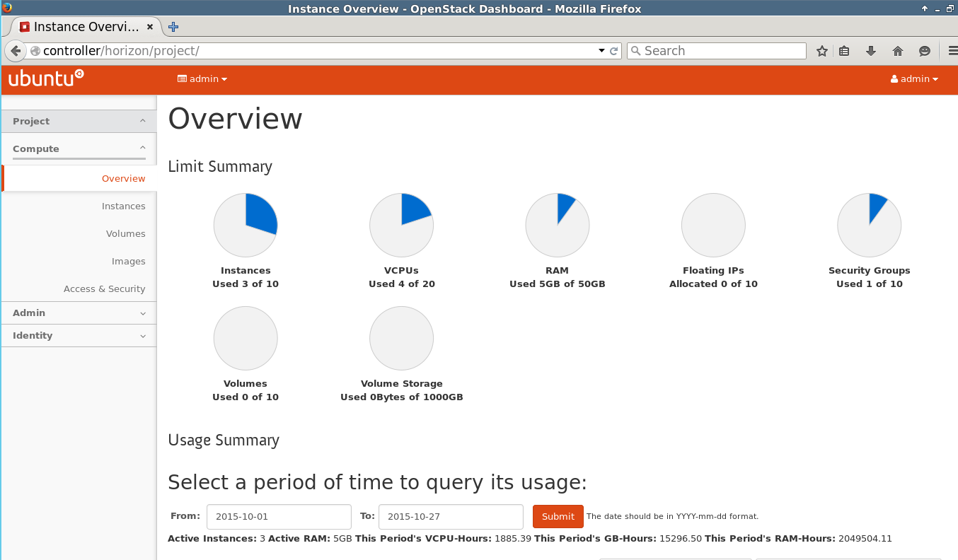Collapse the Project sidebar section

point(79,121)
